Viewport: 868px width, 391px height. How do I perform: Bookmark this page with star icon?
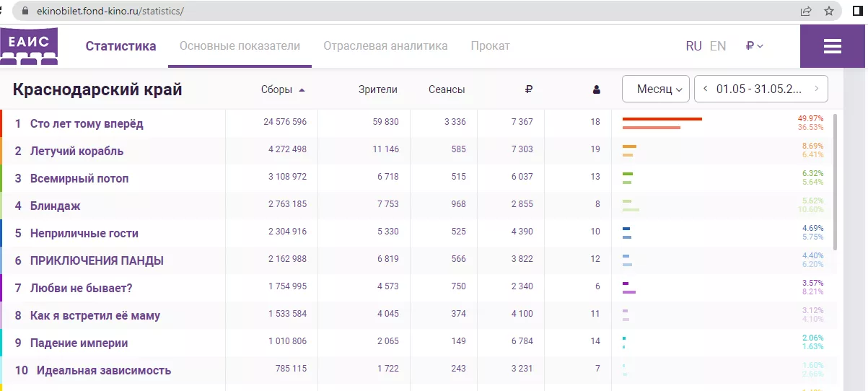[829, 12]
